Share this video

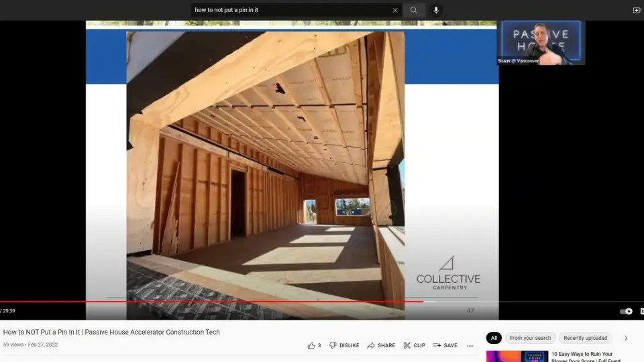pos(381,345)
